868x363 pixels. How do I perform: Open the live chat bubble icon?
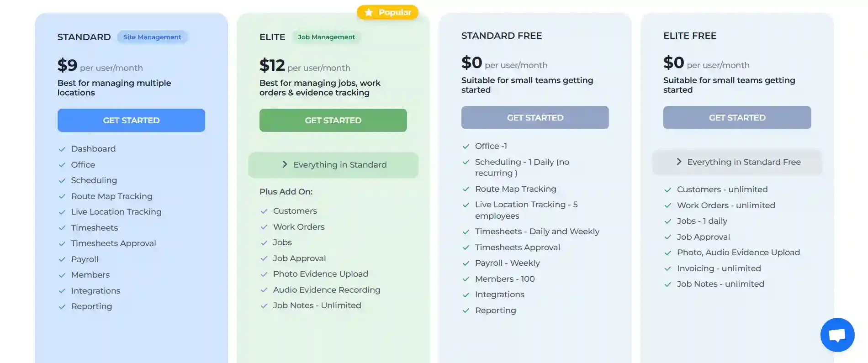pyautogui.click(x=837, y=335)
